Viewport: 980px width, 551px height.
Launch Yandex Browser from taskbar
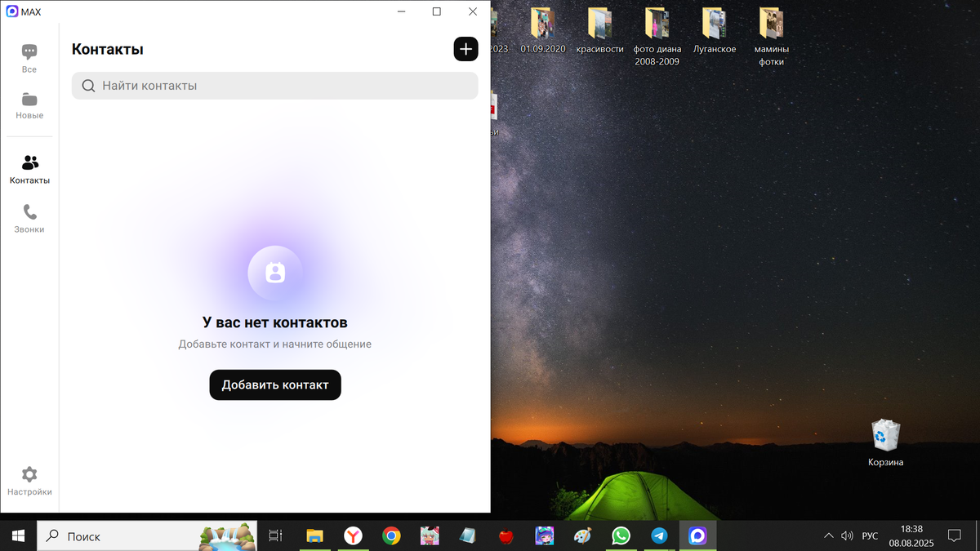click(x=353, y=536)
